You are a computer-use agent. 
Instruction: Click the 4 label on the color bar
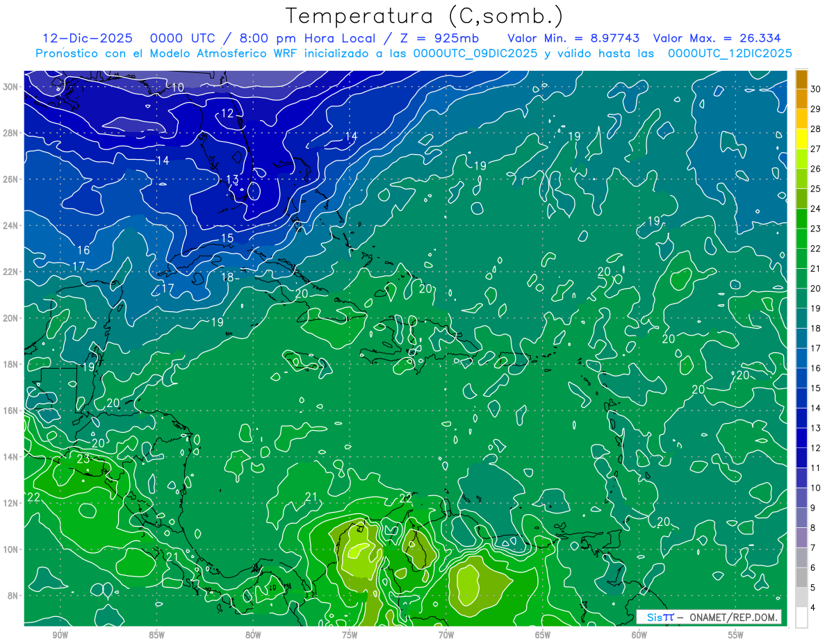814,608
